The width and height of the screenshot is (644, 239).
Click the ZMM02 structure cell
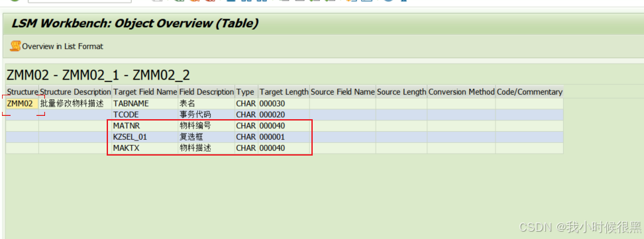23,103
